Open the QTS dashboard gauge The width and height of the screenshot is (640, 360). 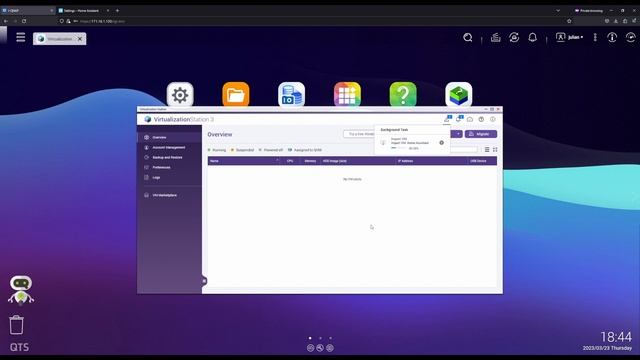point(631,37)
